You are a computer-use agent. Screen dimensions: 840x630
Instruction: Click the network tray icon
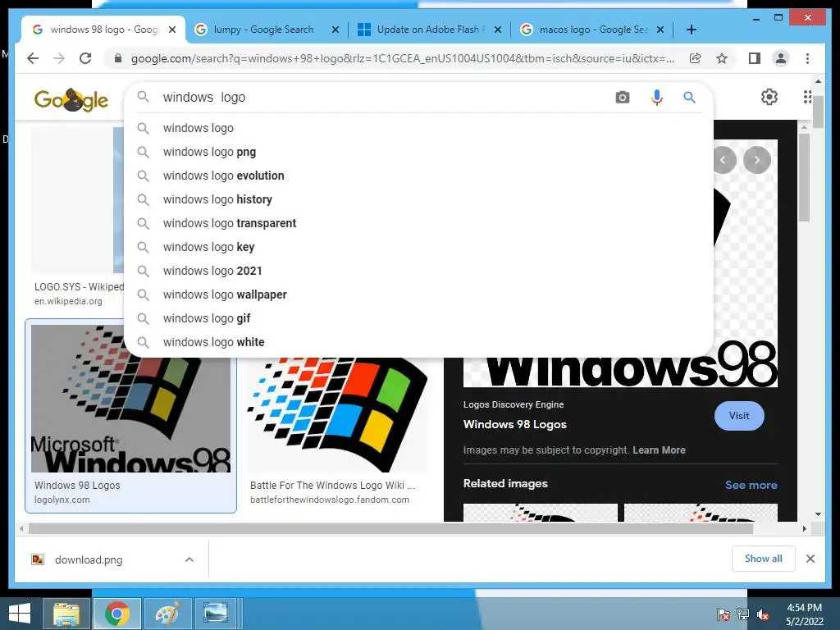tap(743, 614)
